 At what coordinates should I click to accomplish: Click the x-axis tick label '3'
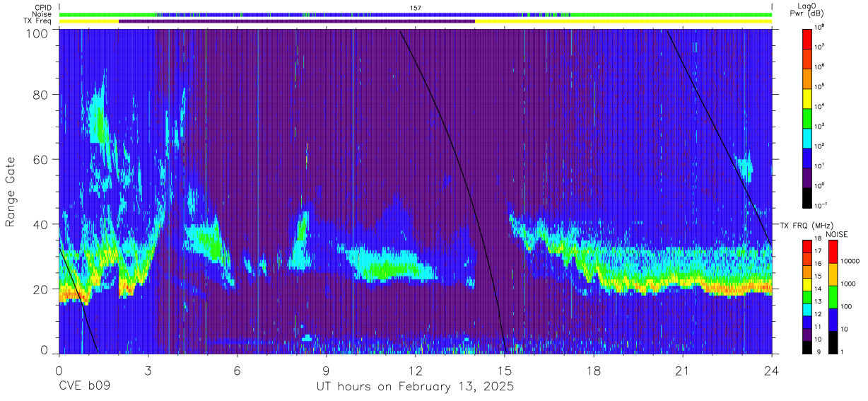pyautogui.click(x=148, y=370)
